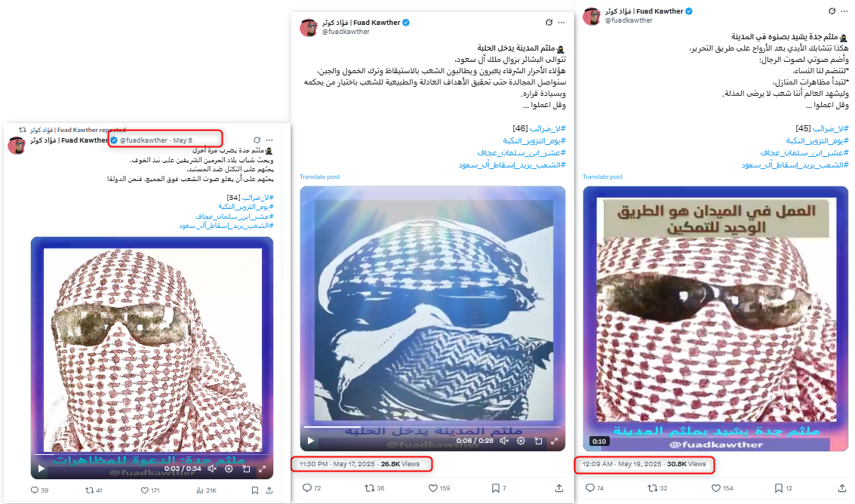The width and height of the screenshot is (855, 504).
Task: Expand middle video to fullscreen
Action: click(555, 441)
